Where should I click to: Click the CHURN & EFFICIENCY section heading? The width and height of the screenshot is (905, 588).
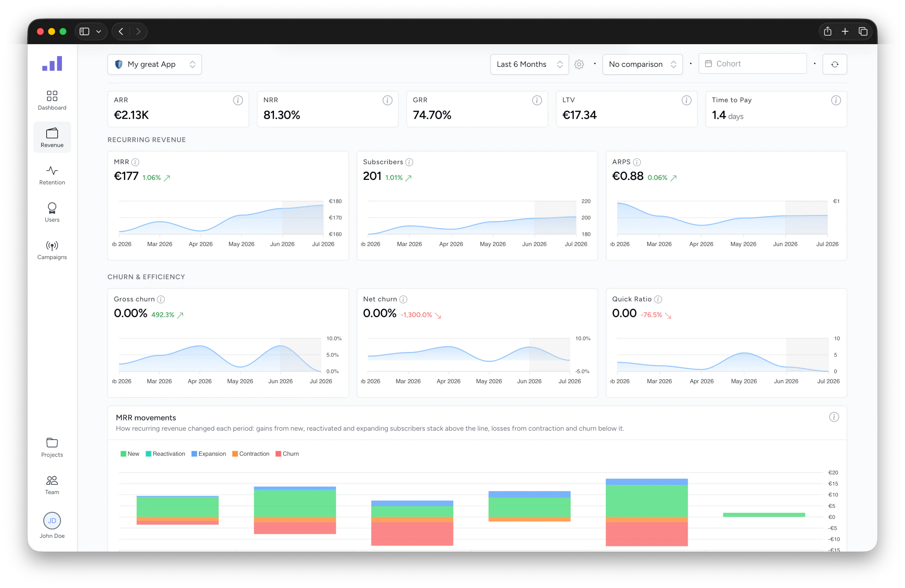pyautogui.click(x=146, y=277)
